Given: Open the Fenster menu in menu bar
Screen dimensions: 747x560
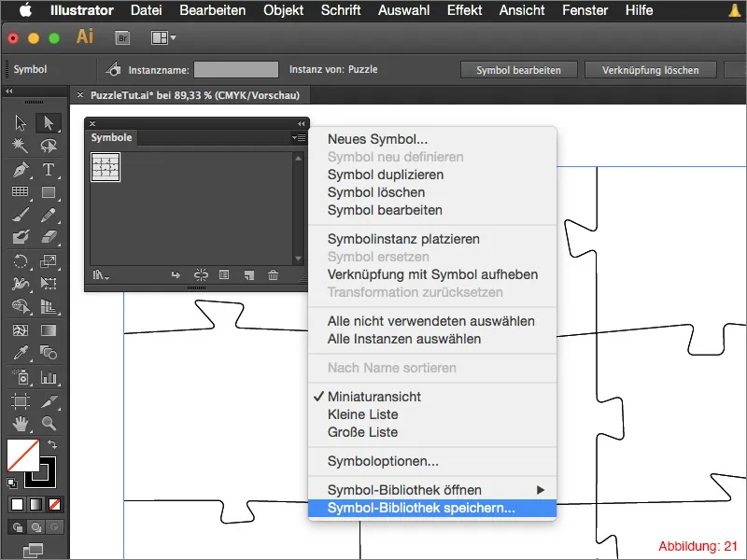Looking at the screenshot, I should (x=585, y=10).
